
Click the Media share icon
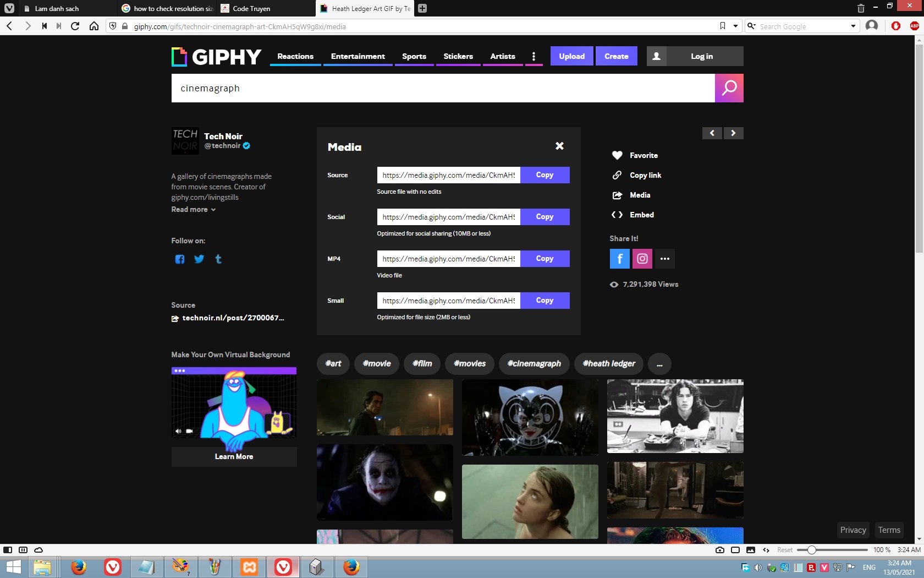[617, 195]
